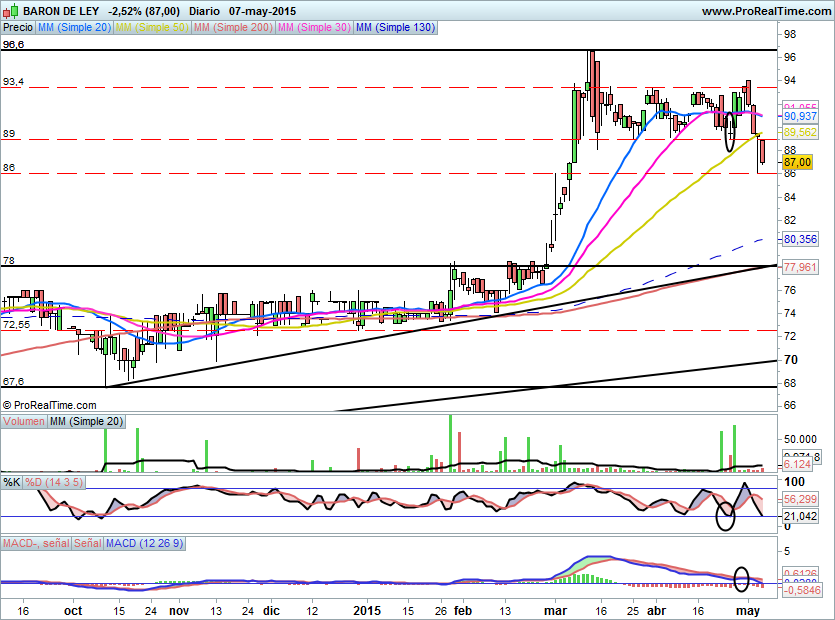Image resolution: width=835 pixels, height=620 pixels.
Task: Click the 93,4 level label
Action: pyautogui.click(x=13, y=81)
